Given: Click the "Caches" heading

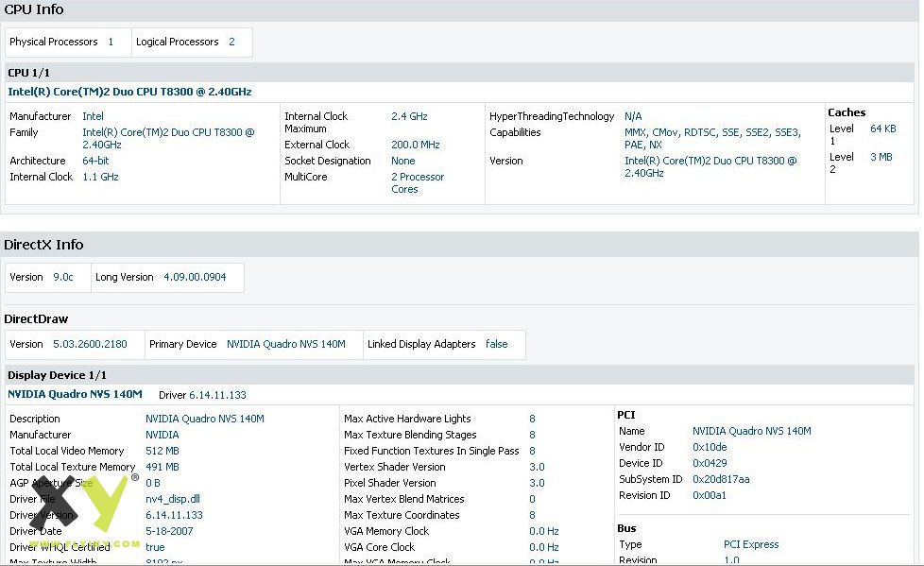Looking at the screenshot, I should click(847, 112).
